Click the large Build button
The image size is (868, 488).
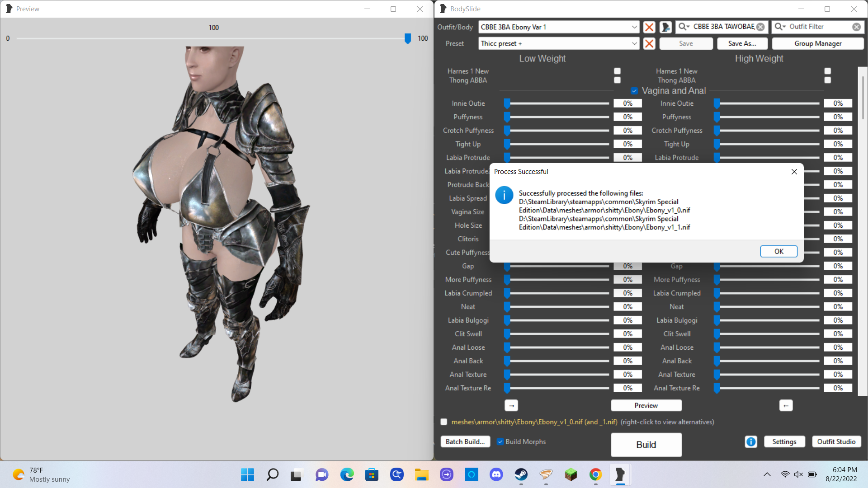(646, 445)
